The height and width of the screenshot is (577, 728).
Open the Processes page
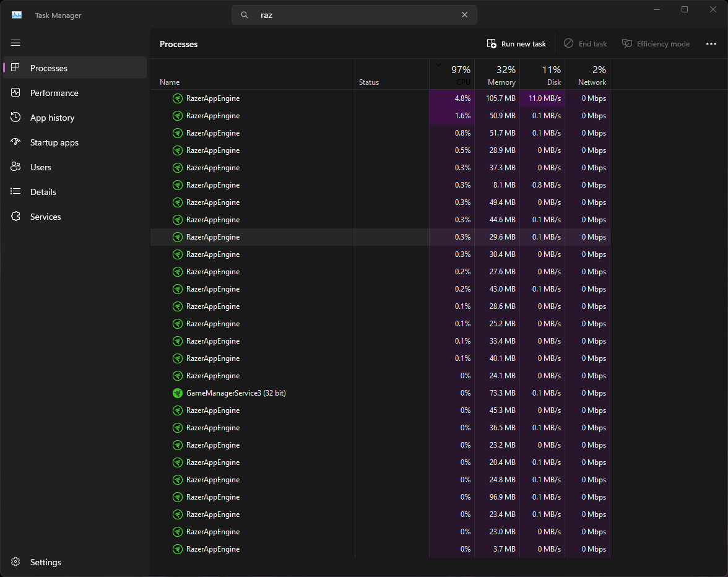pyautogui.click(x=75, y=67)
